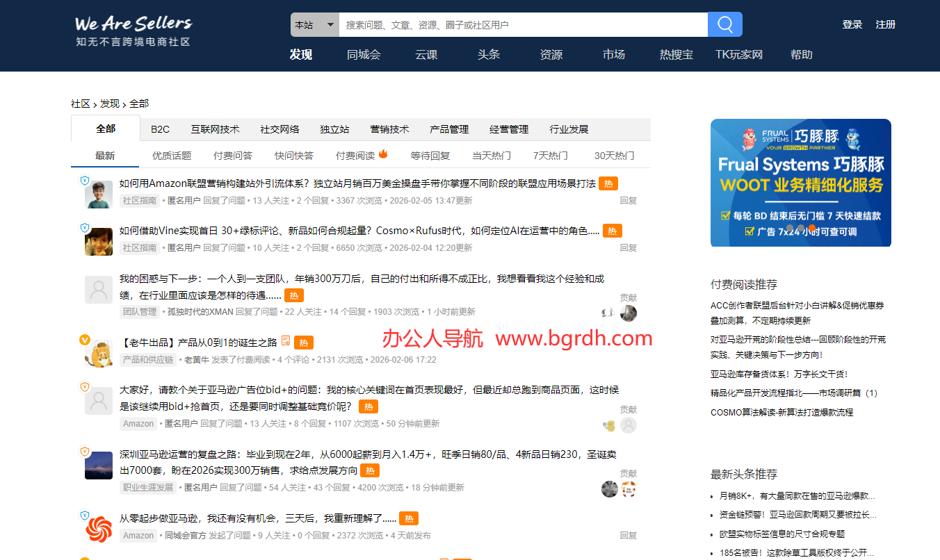The width and height of the screenshot is (940, 560).
Task: Switch to the 付费阅读 sort tab
Action: pyautogui.click(x=355, y=156)
